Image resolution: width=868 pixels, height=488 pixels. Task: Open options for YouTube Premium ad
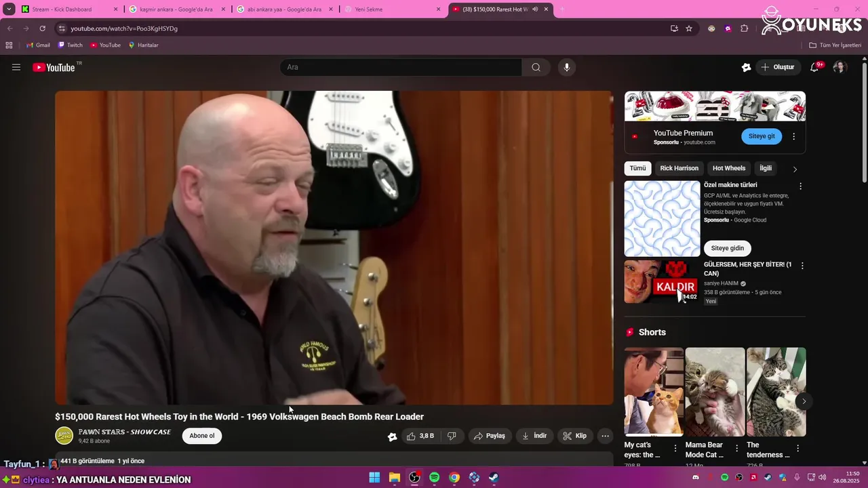(794, 136)
